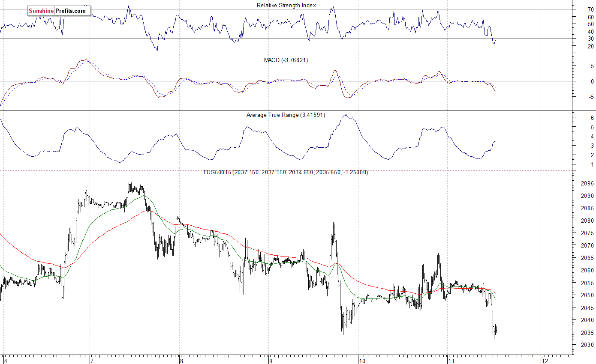Click RSI axis value 20
This screenshot has height=364, width=596.
click(590, 46)
